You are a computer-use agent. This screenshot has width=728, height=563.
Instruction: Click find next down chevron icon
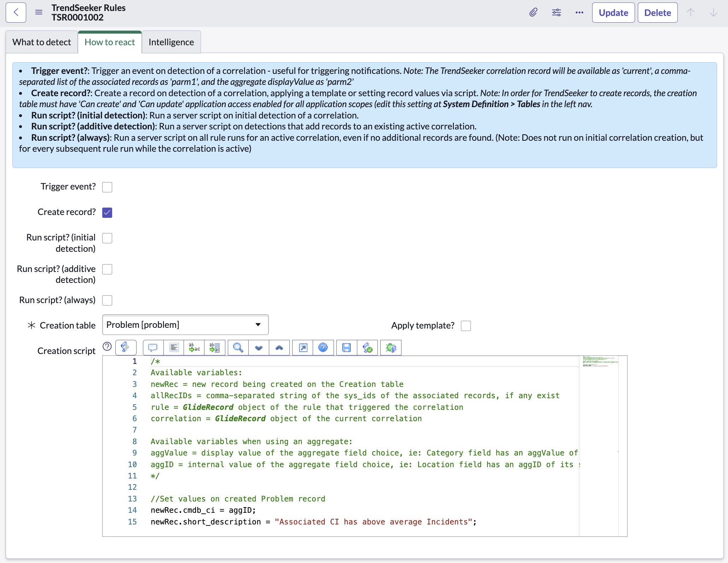(x=259, y=348)
